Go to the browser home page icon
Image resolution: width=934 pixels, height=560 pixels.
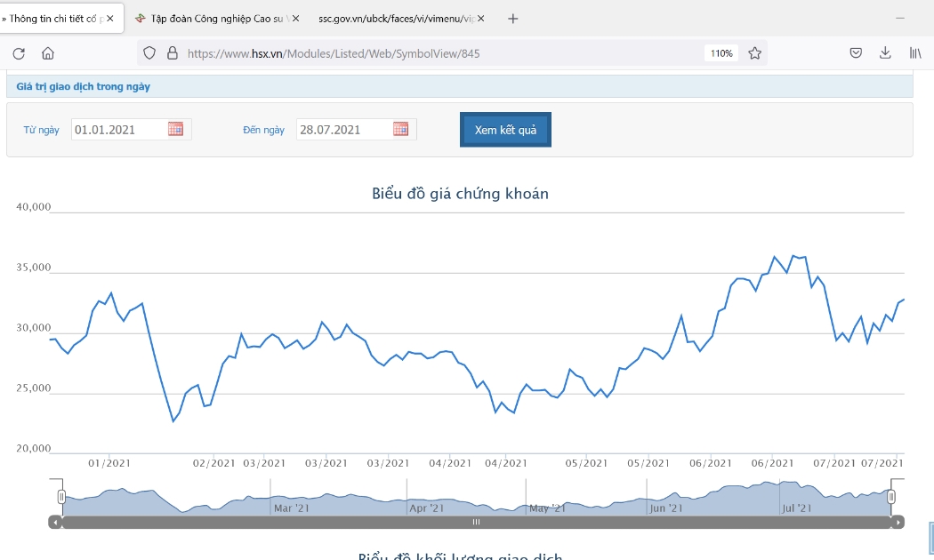click(x=48, y=53)
